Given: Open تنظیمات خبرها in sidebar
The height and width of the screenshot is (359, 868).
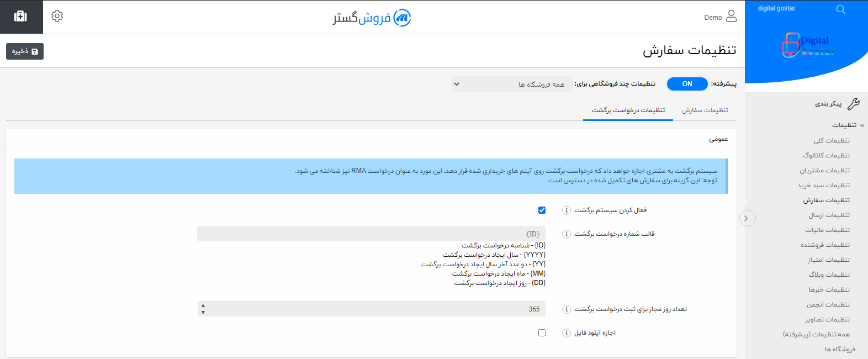Looking at the screenshot, I should click(829, 290).
